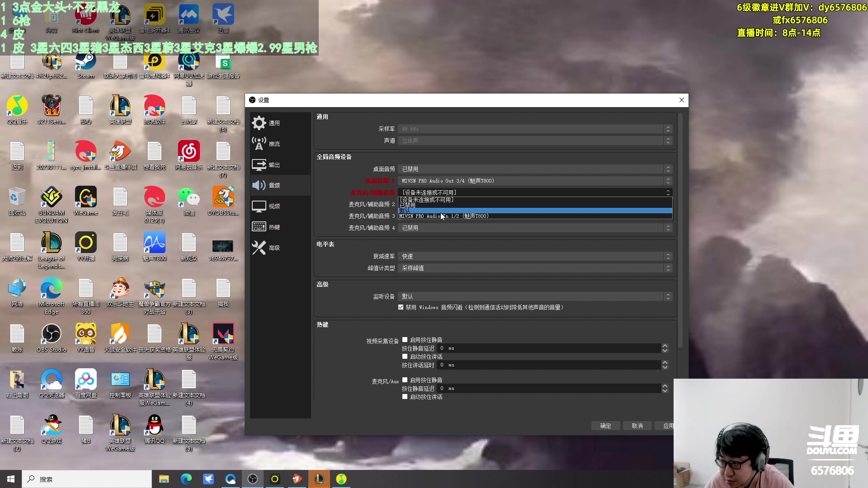Switch to the 视频 settings tab
The height and width of the screenshot is (488, 868).
[280, 206]
